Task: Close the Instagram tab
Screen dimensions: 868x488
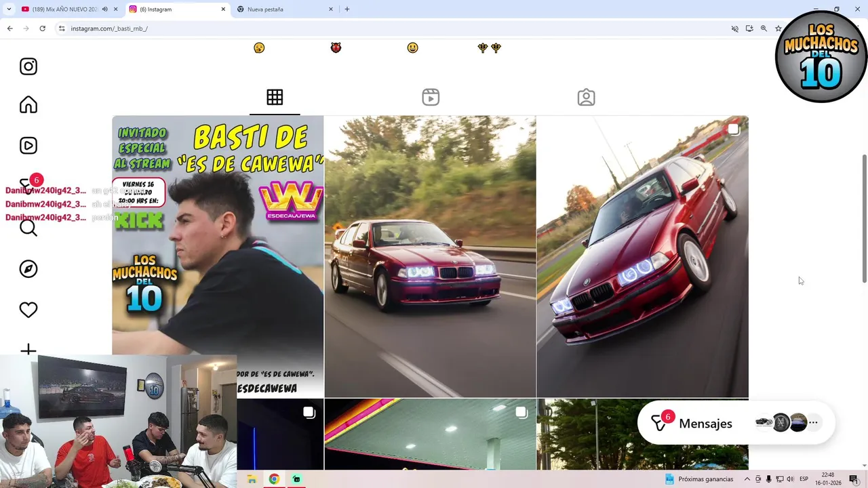Action: click(x=223, y=9)
